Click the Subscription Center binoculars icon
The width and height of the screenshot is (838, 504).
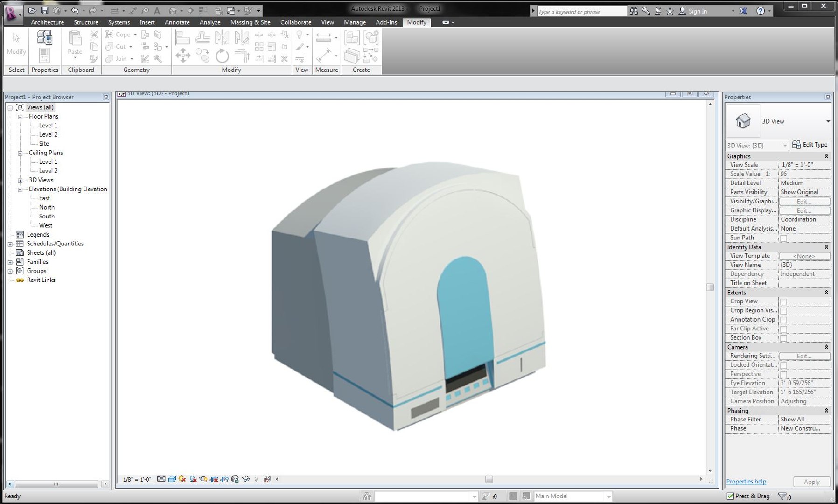(x=634, y=11)
